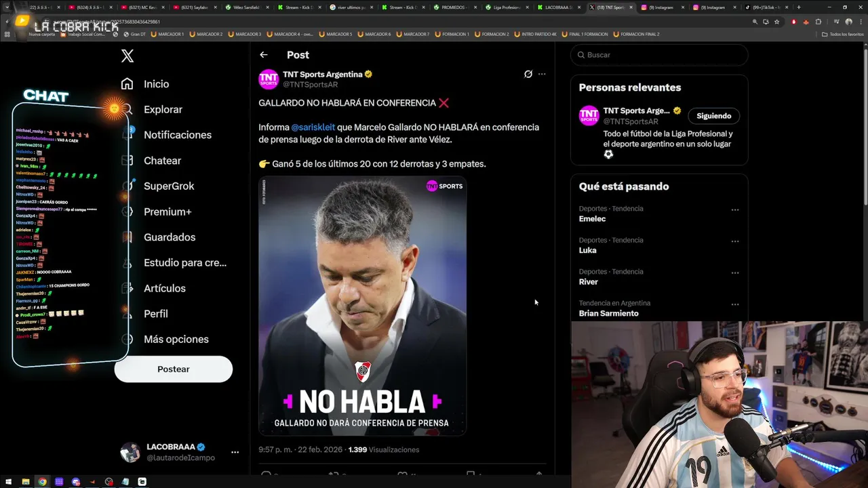The image size is (868, 488).
Task: Open TNT Sports avatar in Personas relevantes
Action: pyautogui.click(x=589, y=116)
